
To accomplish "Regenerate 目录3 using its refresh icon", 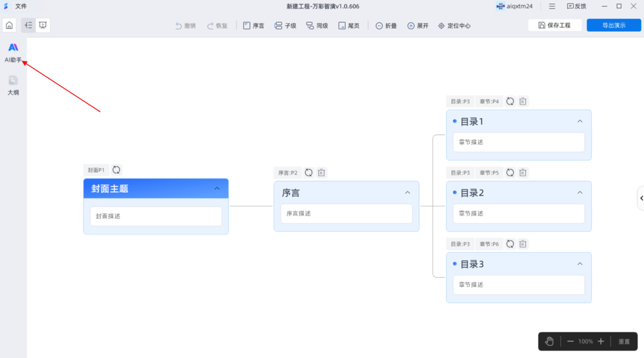I will click(510, 244).
